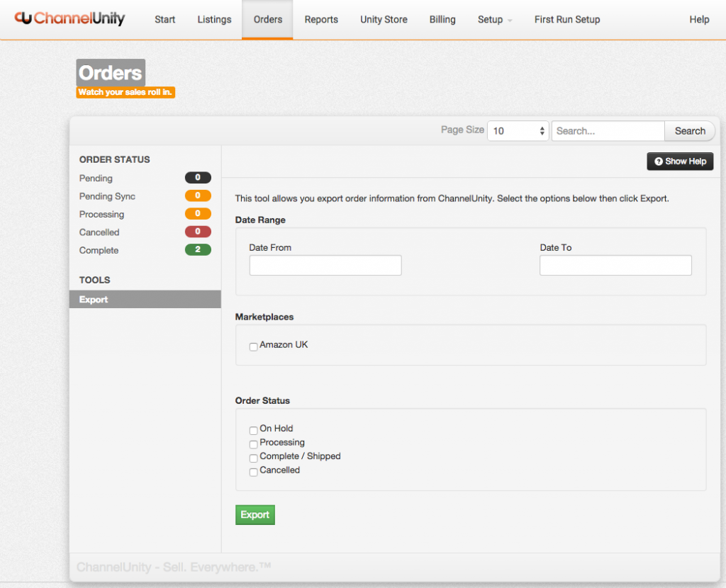The image size is (726, 588).
Task: Click the Search button
Action: pyautogui.click(x=688, y=130)
